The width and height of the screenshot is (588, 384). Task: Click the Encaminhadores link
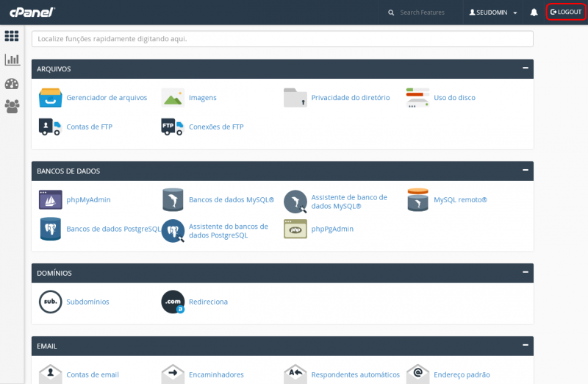point(216,374)
